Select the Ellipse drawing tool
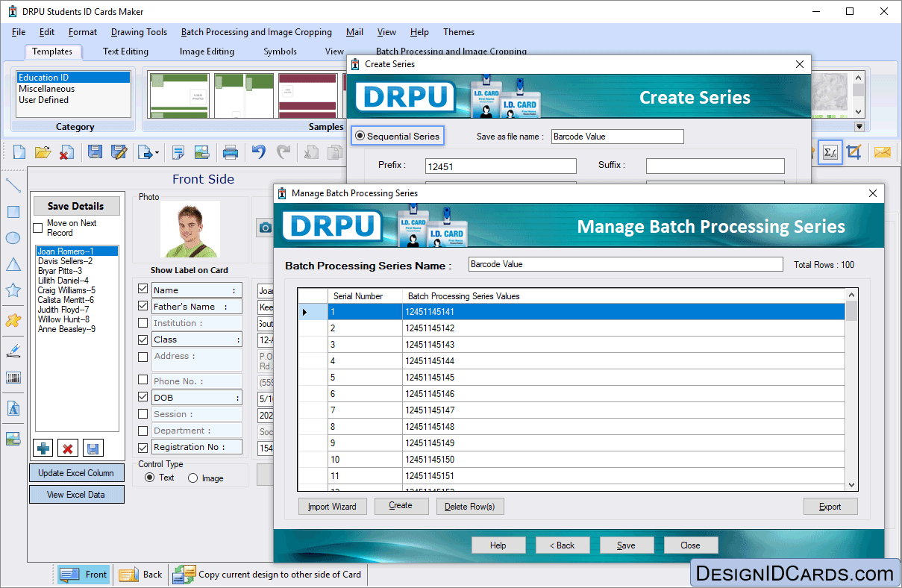The height and width of the screenshot is (588, 902). pos(13,237)
